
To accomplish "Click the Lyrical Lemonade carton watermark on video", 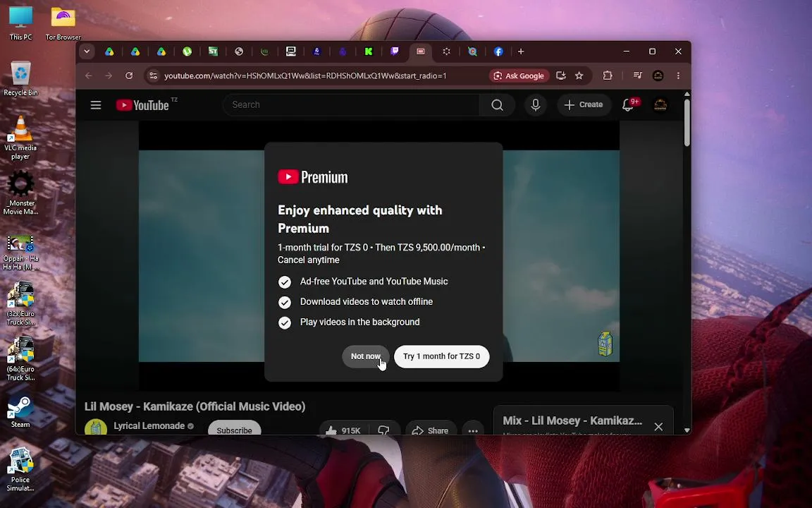I will coord(605,344).
